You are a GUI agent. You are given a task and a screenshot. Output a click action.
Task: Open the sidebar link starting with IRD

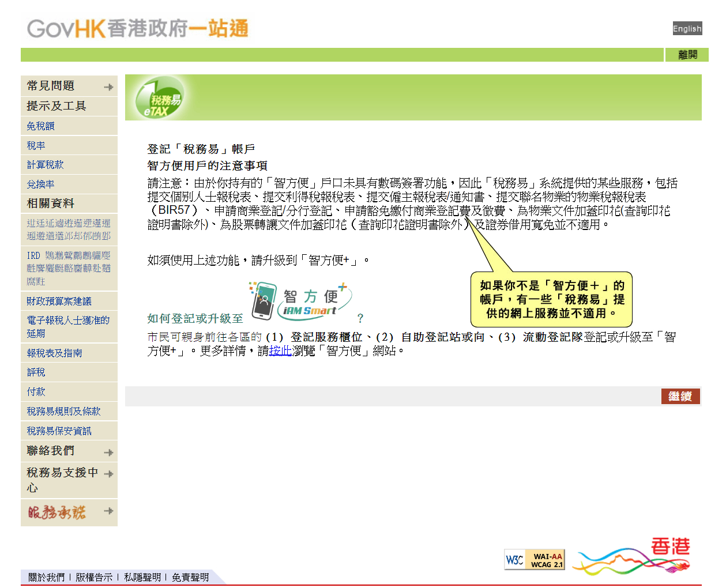pos(69,268)
